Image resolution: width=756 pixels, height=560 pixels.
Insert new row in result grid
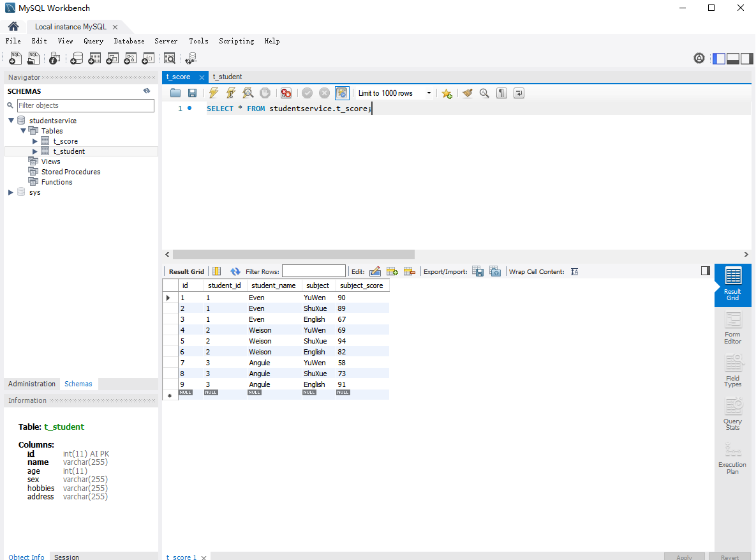392,271
